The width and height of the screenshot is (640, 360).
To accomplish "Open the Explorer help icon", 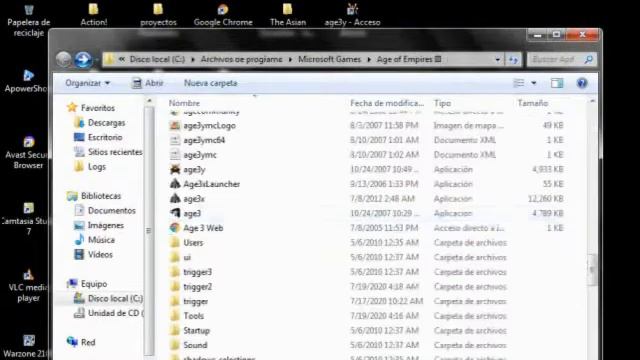I will [x=582, y=83].
